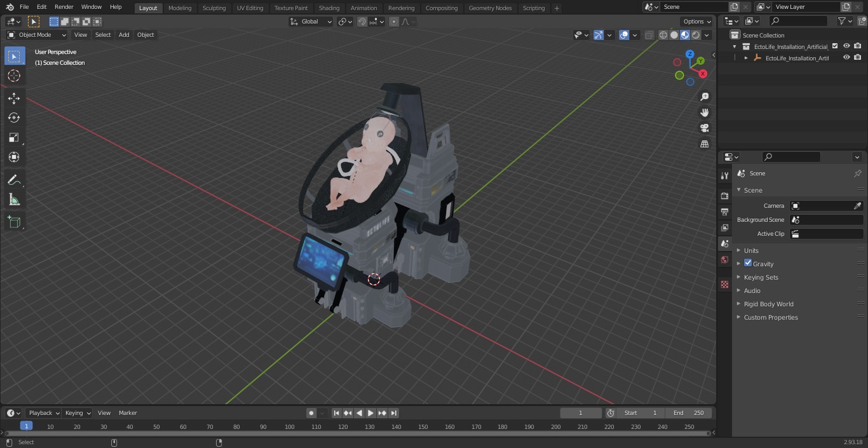Image resolution: width=868 pixels, height=448 pixels.
Task: Expand the Keying Sets panel
Action: pos(761,277)
